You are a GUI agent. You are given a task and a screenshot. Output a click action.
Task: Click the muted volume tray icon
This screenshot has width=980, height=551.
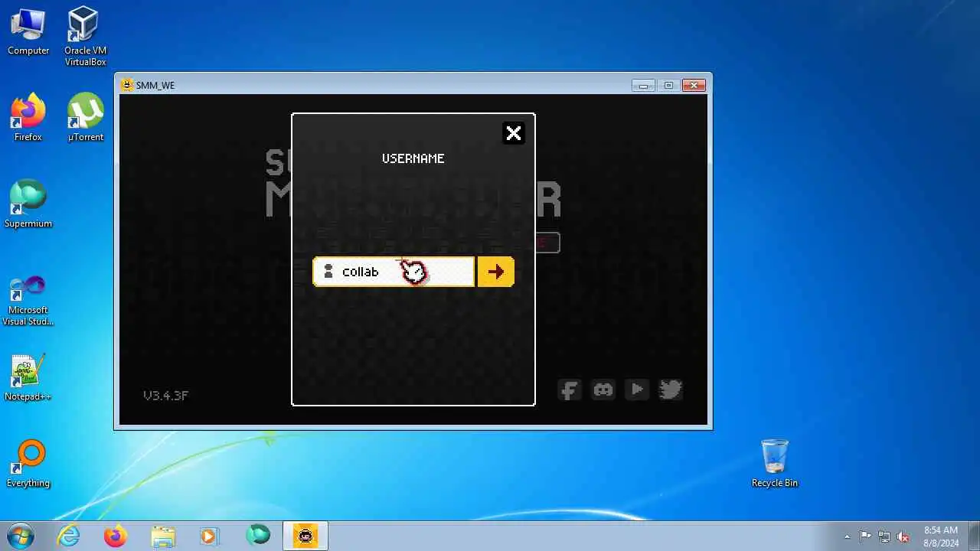pos(903,536)
